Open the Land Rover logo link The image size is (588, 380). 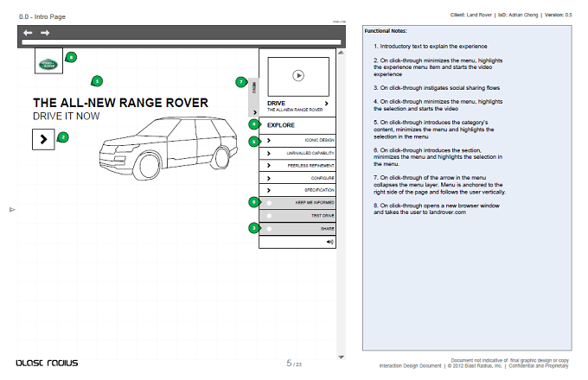tap(48, 61)
